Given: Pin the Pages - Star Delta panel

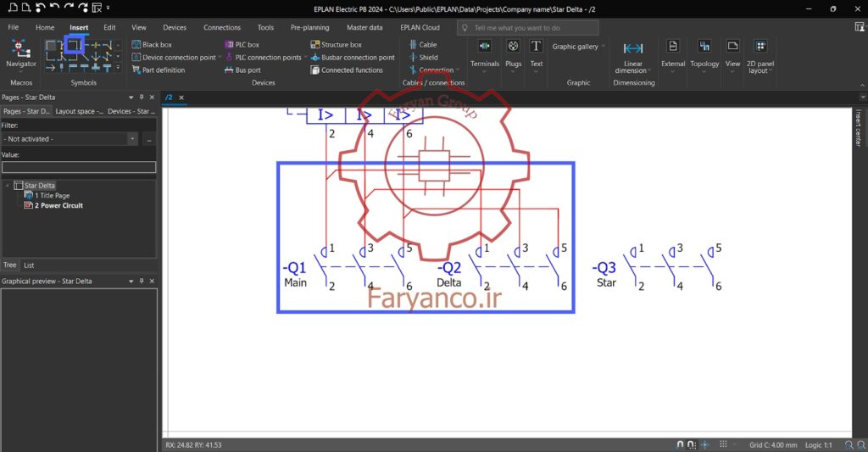Looking at the screenshot, I should (x=142, y=97).
